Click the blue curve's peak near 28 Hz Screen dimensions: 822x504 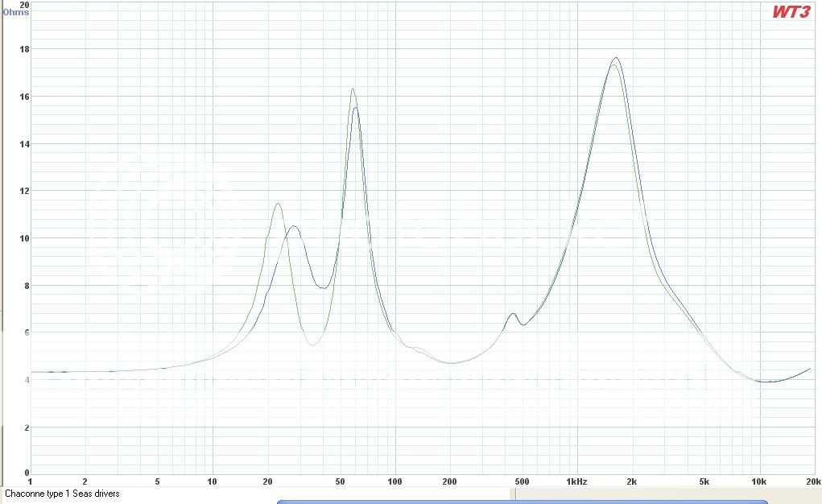pyautogui.click(x=294, y=226)
